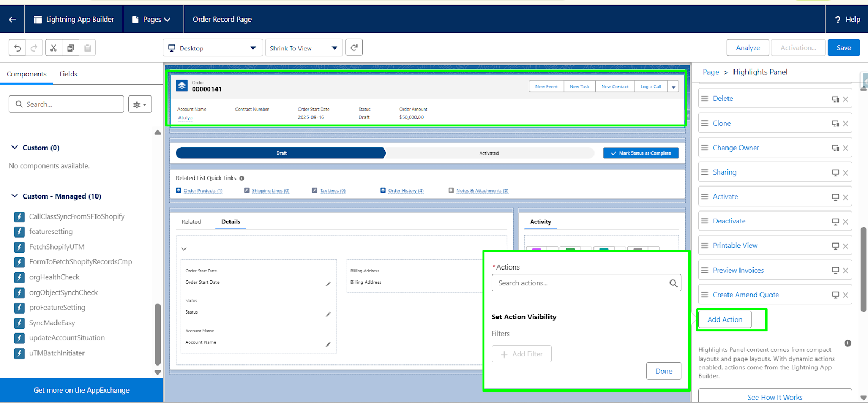Click the edit pencil for Status field
This screenshot has width=868, height=403.
tap(328, 314)
